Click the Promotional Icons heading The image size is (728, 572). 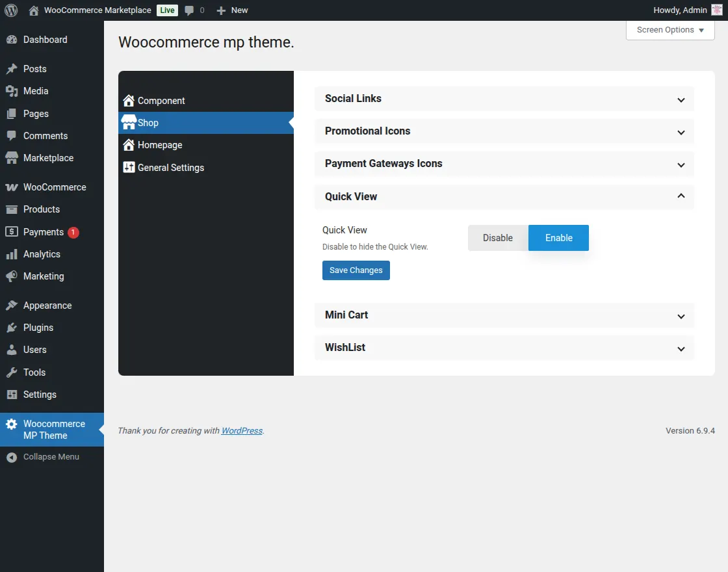pos(367,131)
